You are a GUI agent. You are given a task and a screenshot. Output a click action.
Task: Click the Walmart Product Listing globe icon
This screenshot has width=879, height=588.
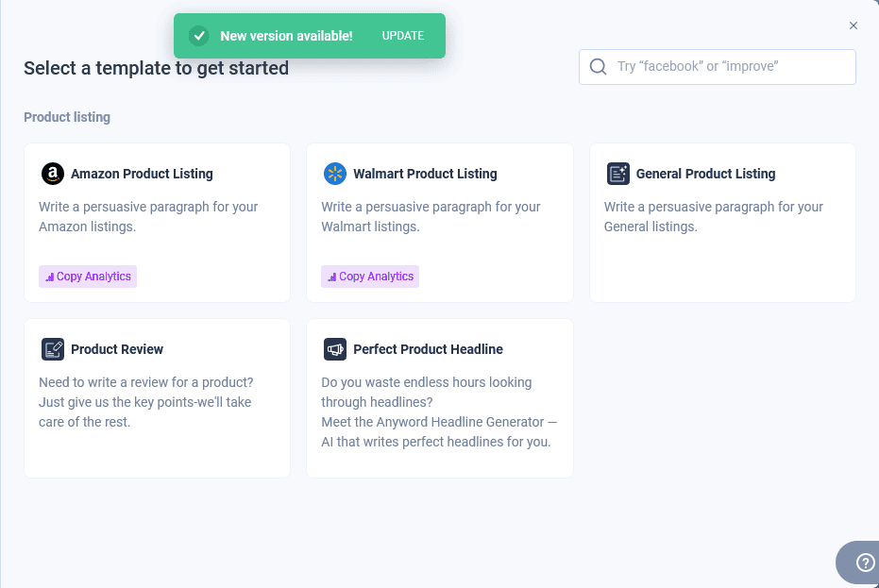[335, 174]
